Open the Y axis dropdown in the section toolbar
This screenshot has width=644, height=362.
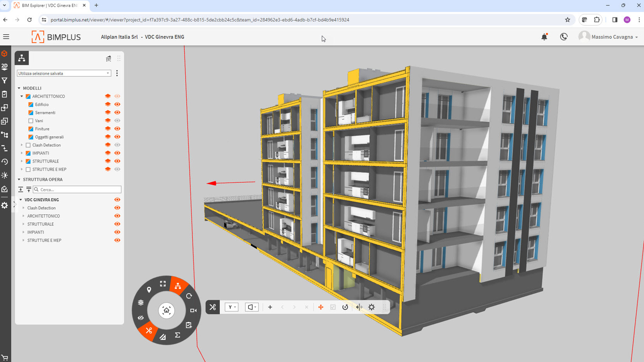click(x=231, y=307)
